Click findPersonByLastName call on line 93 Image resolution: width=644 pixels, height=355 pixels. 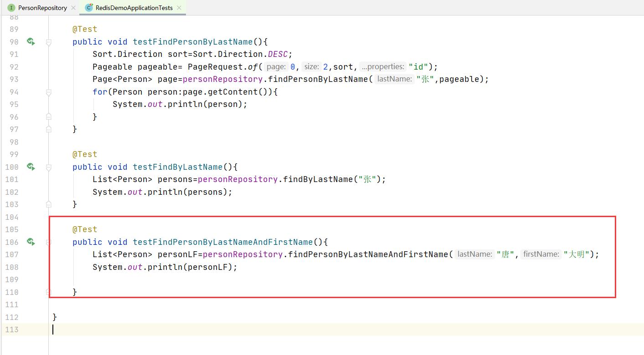pyautogui.click(x=318, y=79)
